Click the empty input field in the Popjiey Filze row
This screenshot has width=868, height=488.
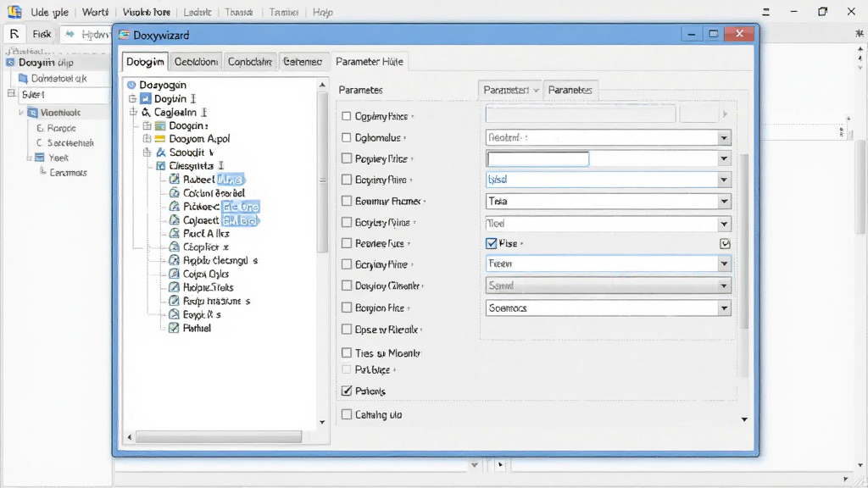click(x=537, y=158)
